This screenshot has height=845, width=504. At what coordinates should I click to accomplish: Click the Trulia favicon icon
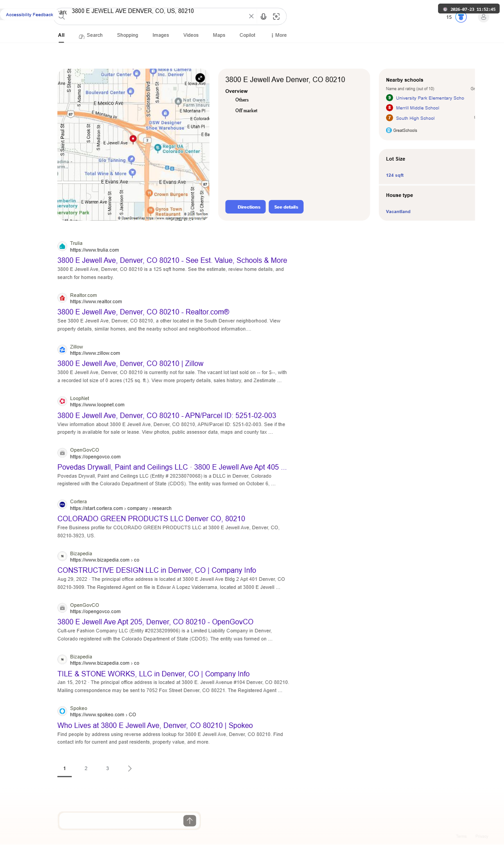click(62, 246)
